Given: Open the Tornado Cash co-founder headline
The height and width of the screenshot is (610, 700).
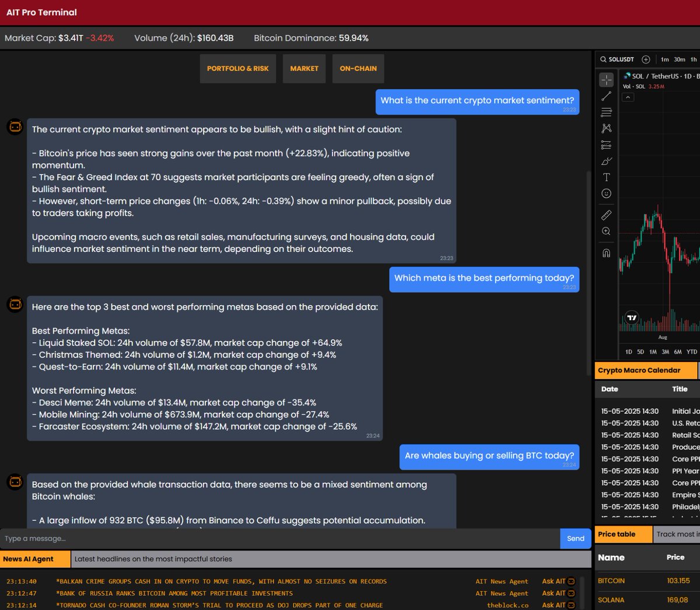Looking at the screenshot, I should tap(219, 605).
